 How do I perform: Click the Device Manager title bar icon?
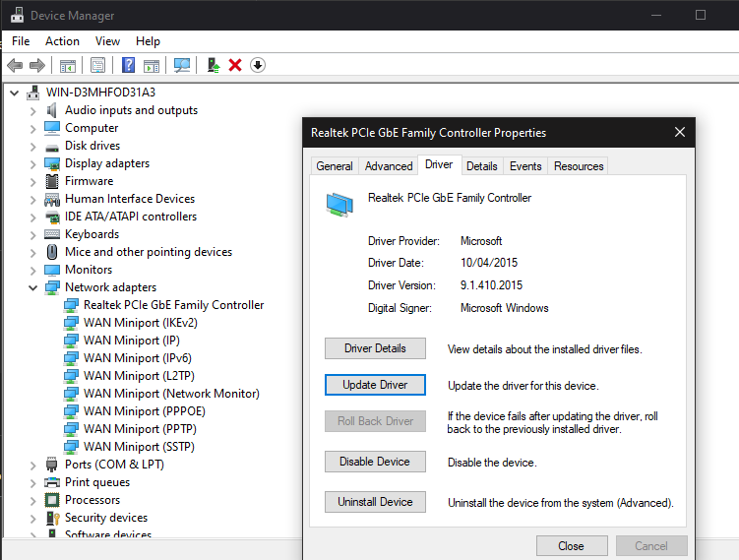(17, 15)
